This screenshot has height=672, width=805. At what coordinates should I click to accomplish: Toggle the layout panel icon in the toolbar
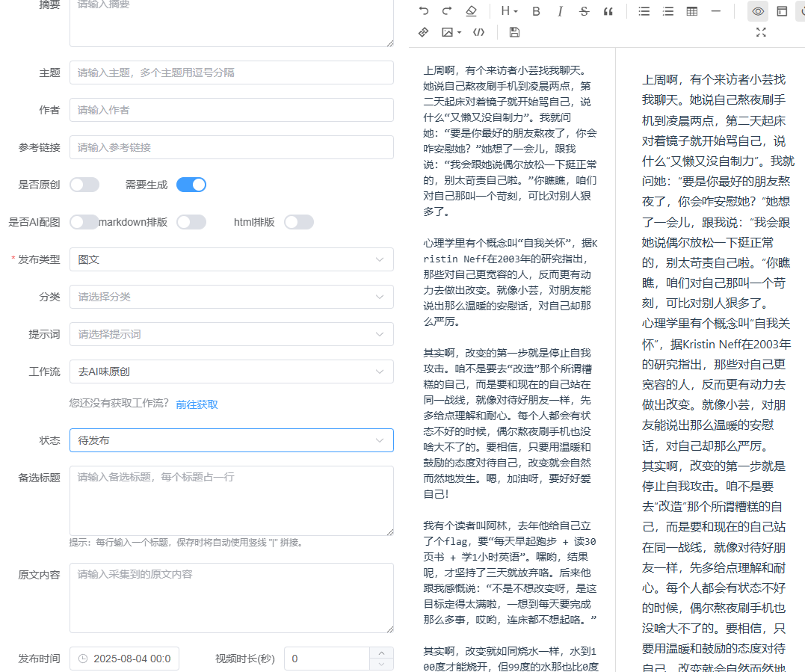point(782,10)
